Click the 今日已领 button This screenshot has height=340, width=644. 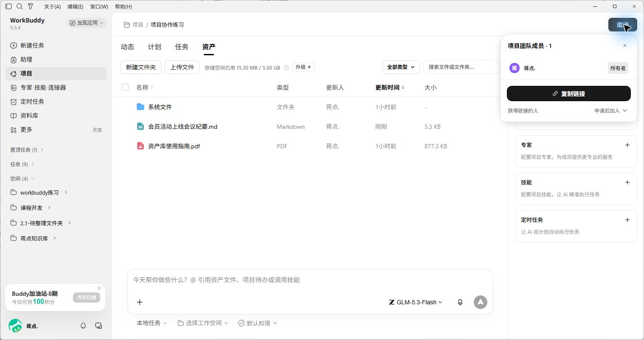87,297
